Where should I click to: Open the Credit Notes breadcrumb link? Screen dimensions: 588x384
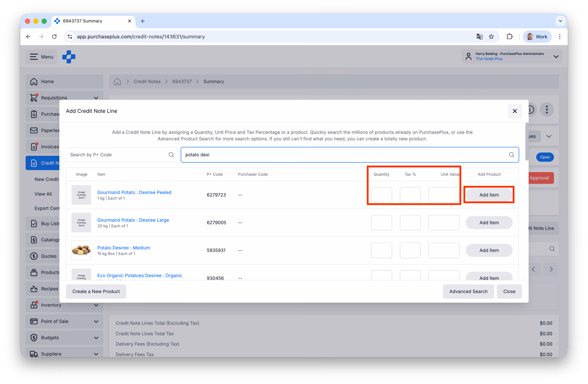click(x=147, y=82)
